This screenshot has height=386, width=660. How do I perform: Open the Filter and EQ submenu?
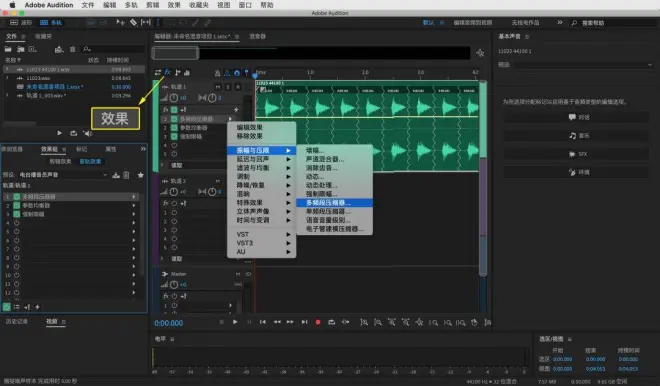[x=261, y=168]
